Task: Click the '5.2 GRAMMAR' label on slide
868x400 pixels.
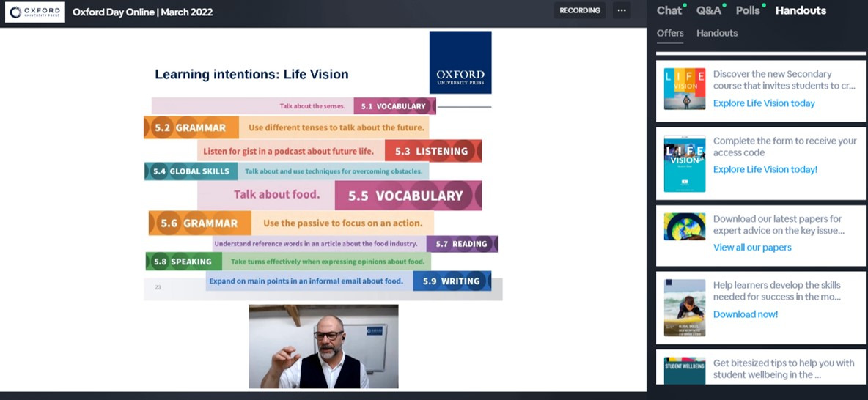Action: [x=191, y=127]
